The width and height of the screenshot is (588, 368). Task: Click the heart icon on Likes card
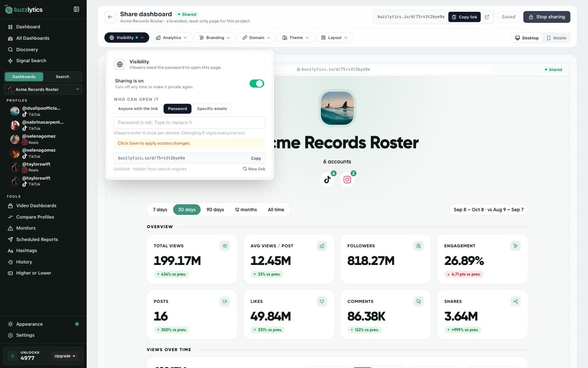pyautogui.click(x=322, y=302)
